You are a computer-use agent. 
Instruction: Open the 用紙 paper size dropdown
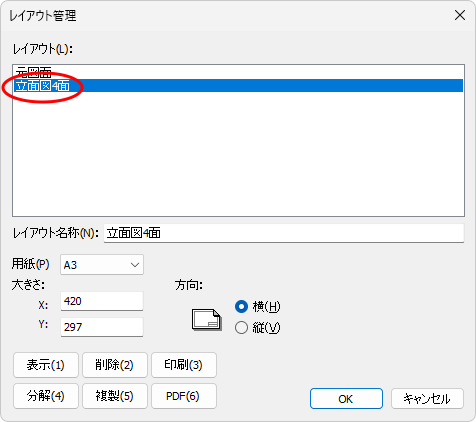click(x=102, y=265)
